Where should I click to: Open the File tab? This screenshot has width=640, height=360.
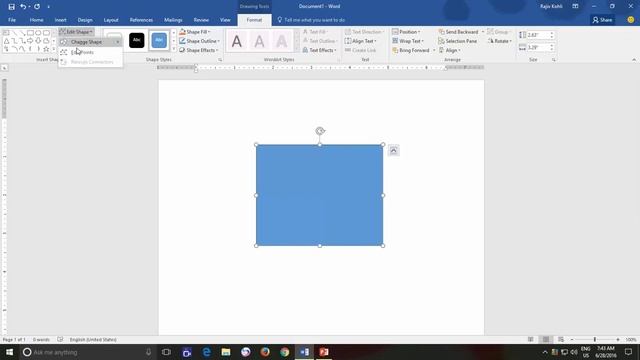coord(12,20)
